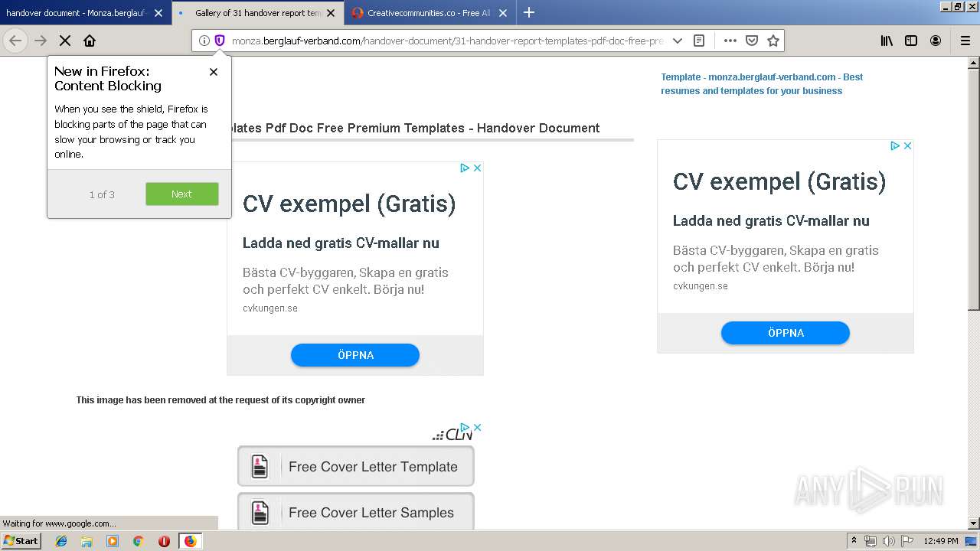Open the network icon in system tray

871,541
